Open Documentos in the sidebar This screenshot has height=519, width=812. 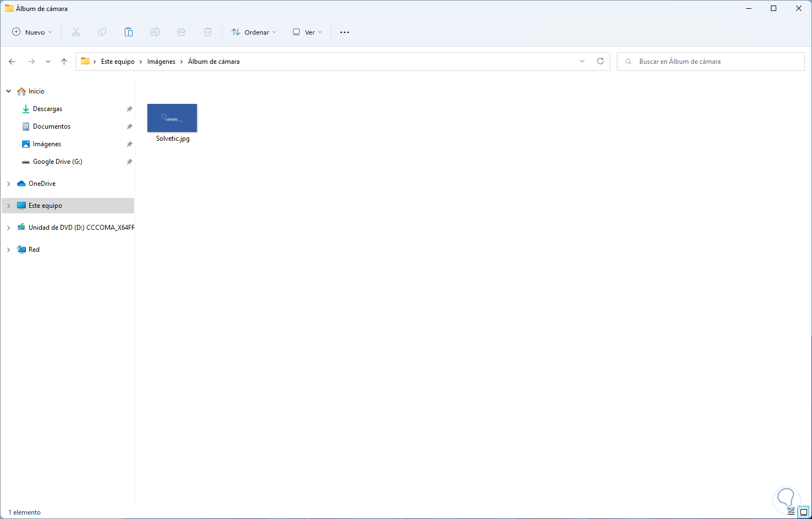click(52, 126)
